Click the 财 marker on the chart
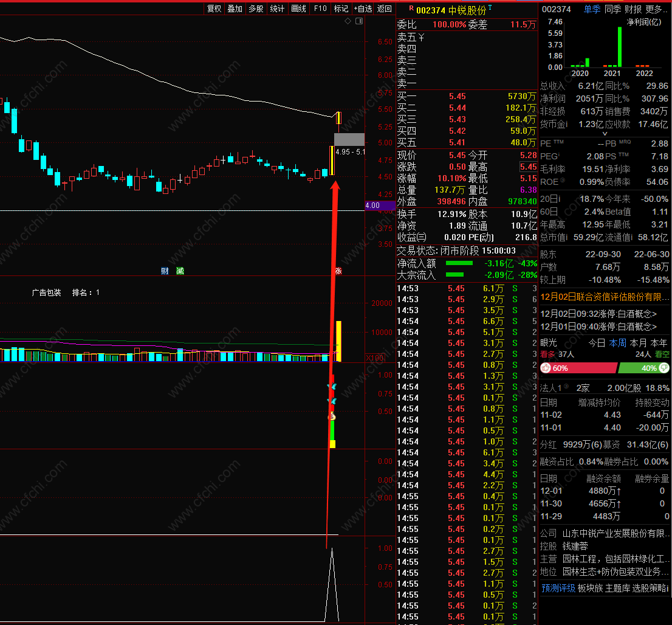Screen dimensions: 672x625 [x=165, y=271]
